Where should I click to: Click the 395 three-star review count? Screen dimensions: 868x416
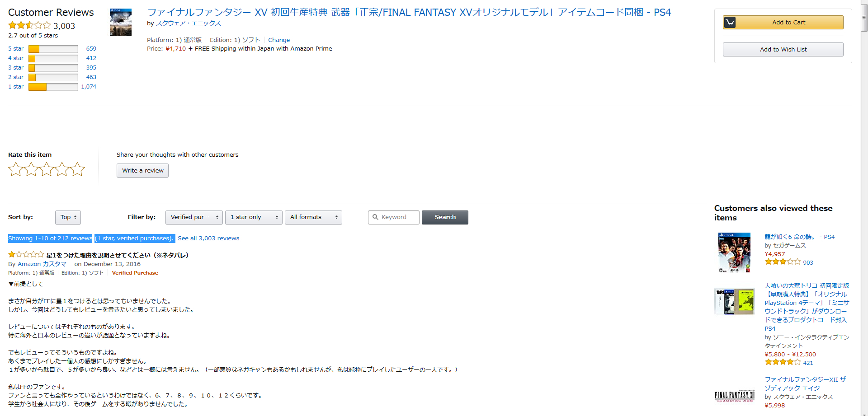91,67
